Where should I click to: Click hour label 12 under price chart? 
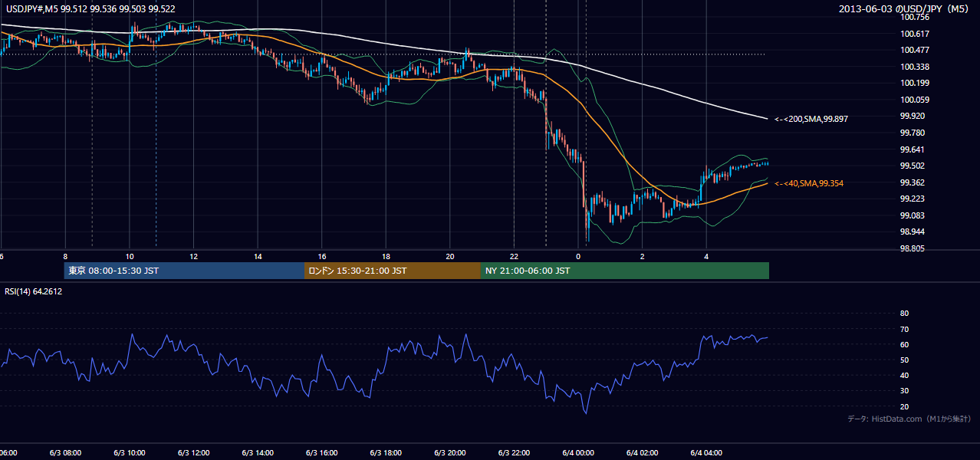pyautogui.click(x=193, y=257)
